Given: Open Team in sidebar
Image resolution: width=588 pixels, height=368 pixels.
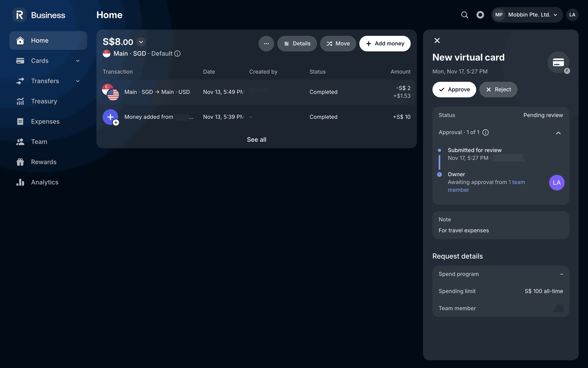Looking at the screenshot, I should click(48, 142).
